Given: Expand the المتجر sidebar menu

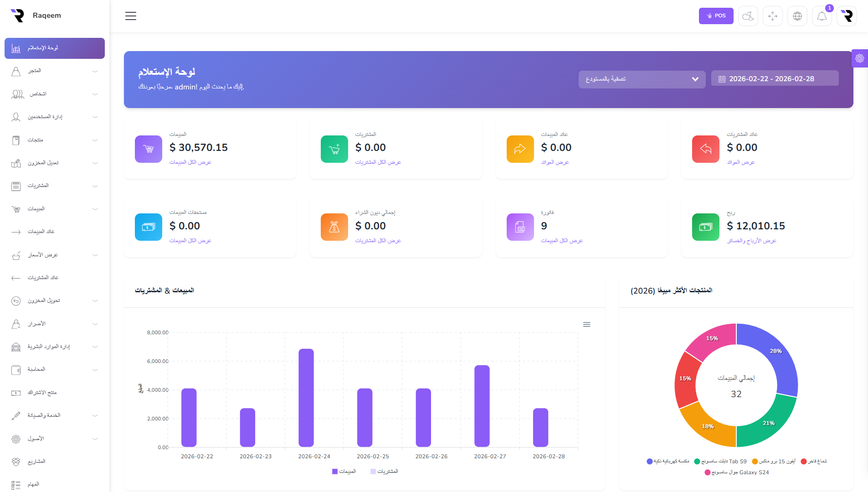Looking at the screenshot, I should click(x=55, y=71).
